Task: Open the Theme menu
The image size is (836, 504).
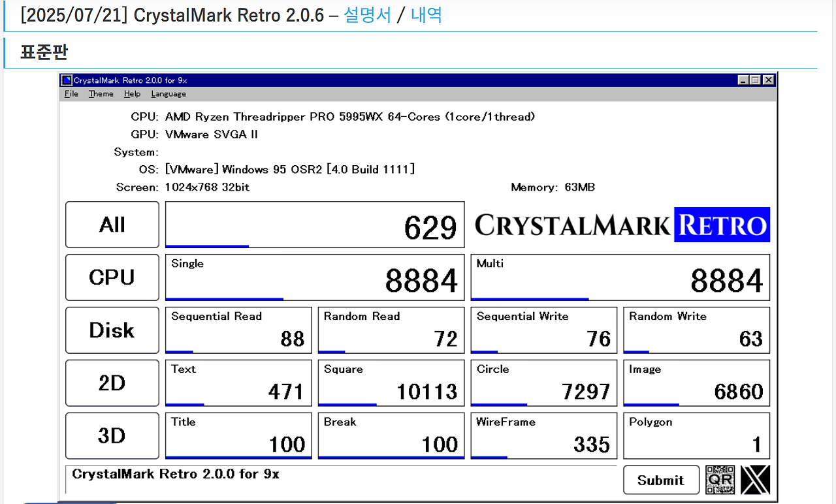Action: tap(101, 94)
